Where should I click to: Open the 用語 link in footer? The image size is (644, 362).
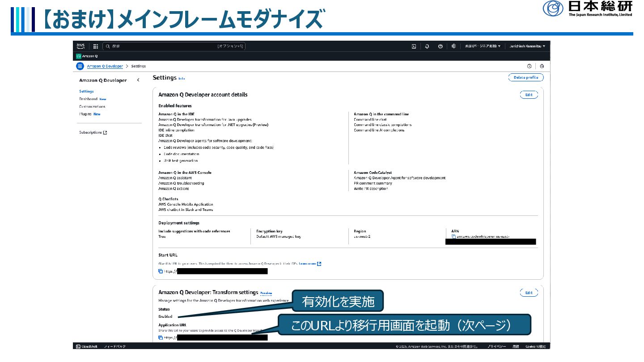coord(516,346)
